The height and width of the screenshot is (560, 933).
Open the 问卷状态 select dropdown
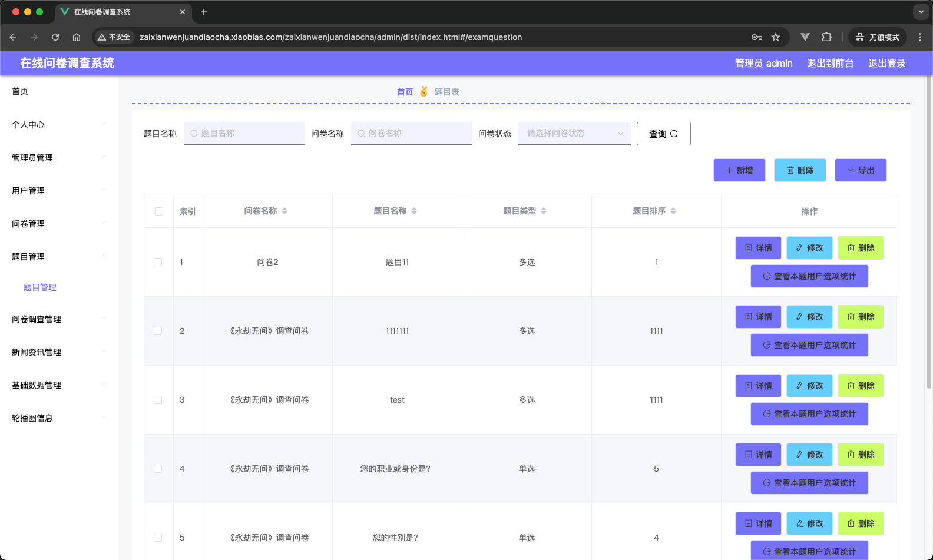[574, 134]
